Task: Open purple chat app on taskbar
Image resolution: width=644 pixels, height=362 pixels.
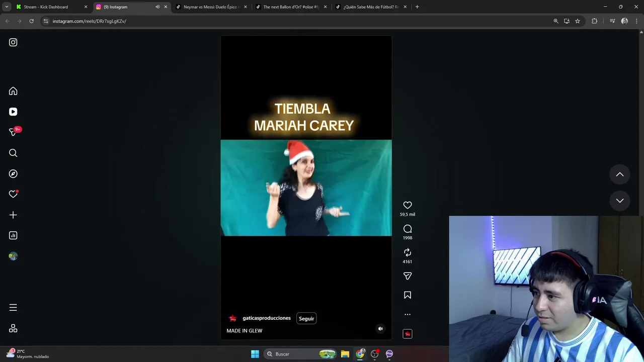Action: pos(389,354)
